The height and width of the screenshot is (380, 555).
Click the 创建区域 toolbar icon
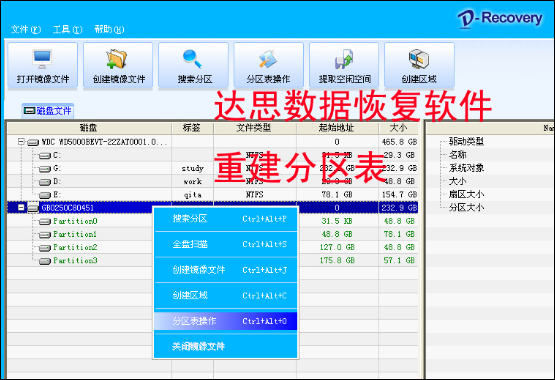pyautogui.click(x=419, y=59)
